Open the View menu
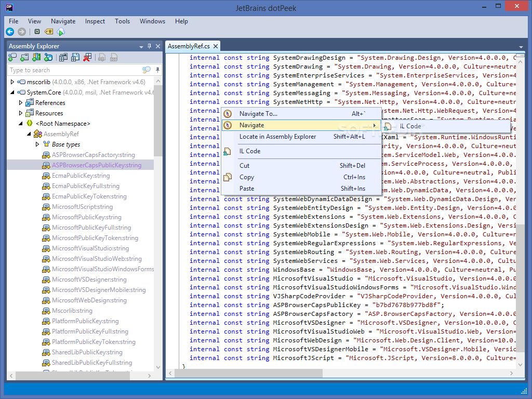The image size is (532, 399). click(34, 21)
